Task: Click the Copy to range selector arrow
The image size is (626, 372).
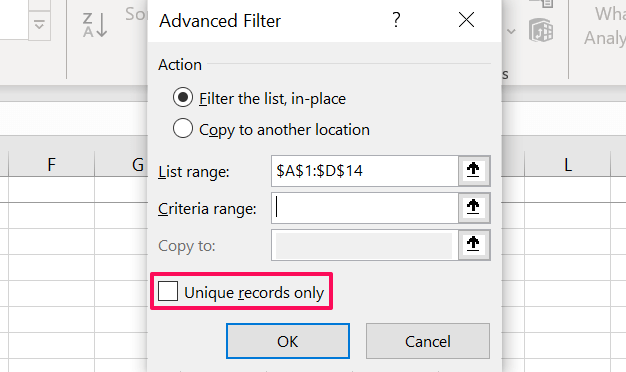Action: [473, 244]
